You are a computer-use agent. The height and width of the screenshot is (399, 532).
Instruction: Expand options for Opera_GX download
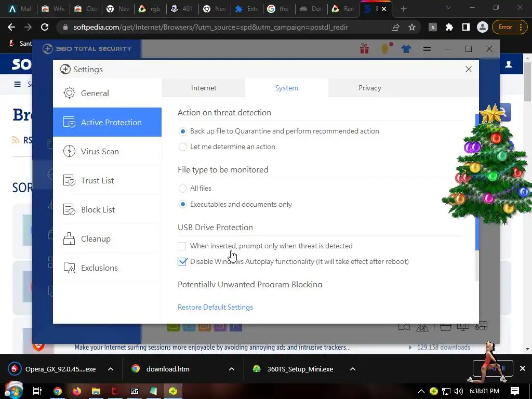[111, 369]
